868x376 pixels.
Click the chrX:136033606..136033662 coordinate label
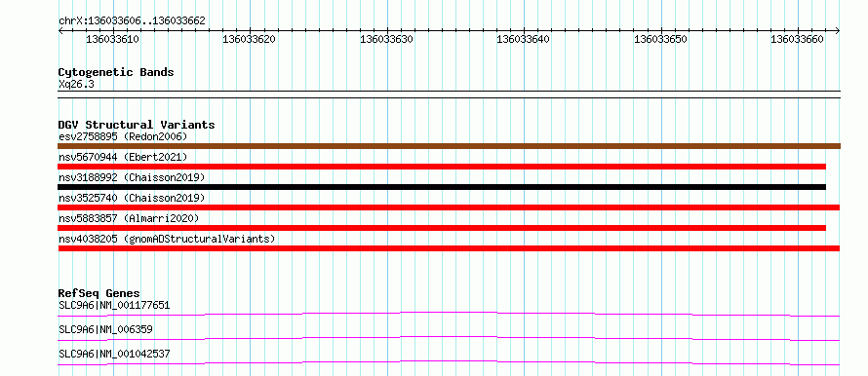click(132, 21)
